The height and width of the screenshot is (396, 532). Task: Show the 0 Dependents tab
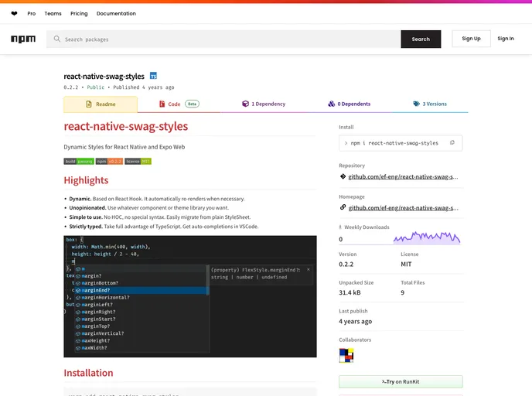pos(349,104)
